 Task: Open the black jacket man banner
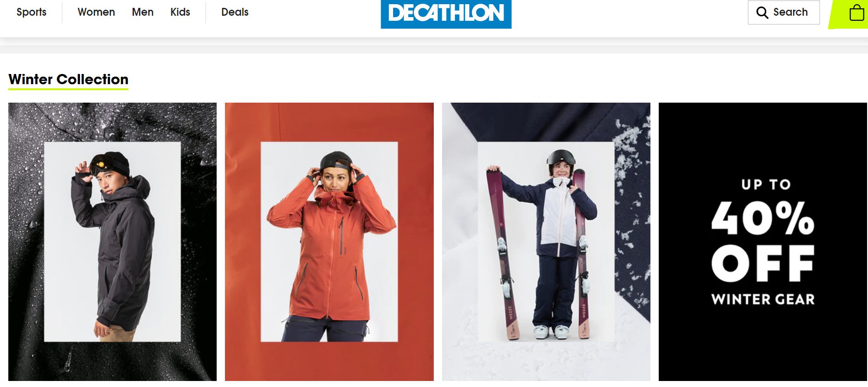pos(112,242)
